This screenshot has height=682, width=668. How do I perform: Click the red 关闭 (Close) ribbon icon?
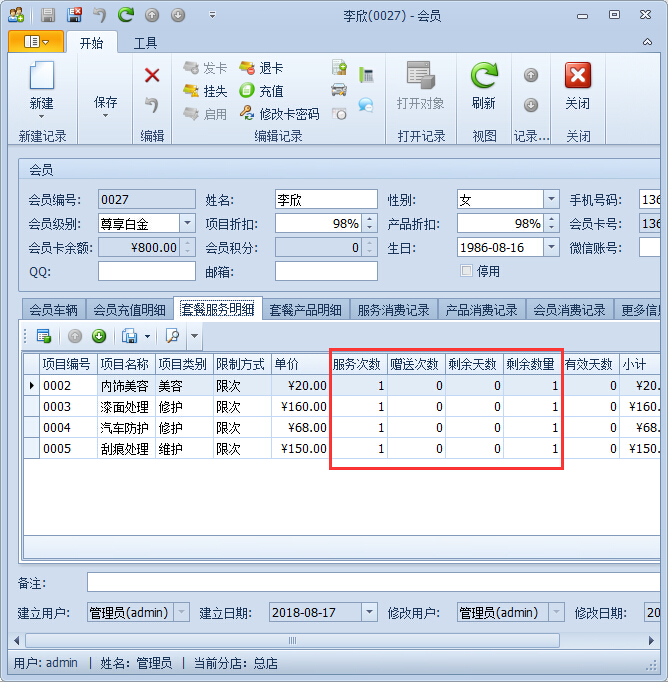(577, 77)
